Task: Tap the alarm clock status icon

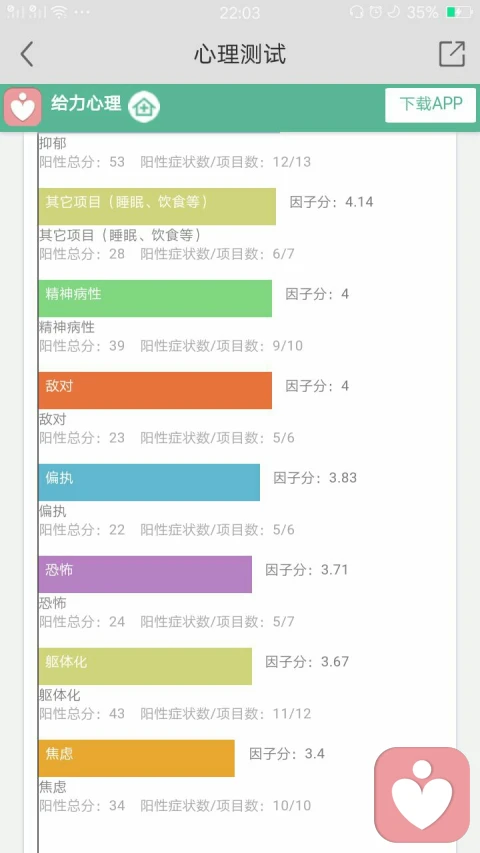Action: click(376, 11)
